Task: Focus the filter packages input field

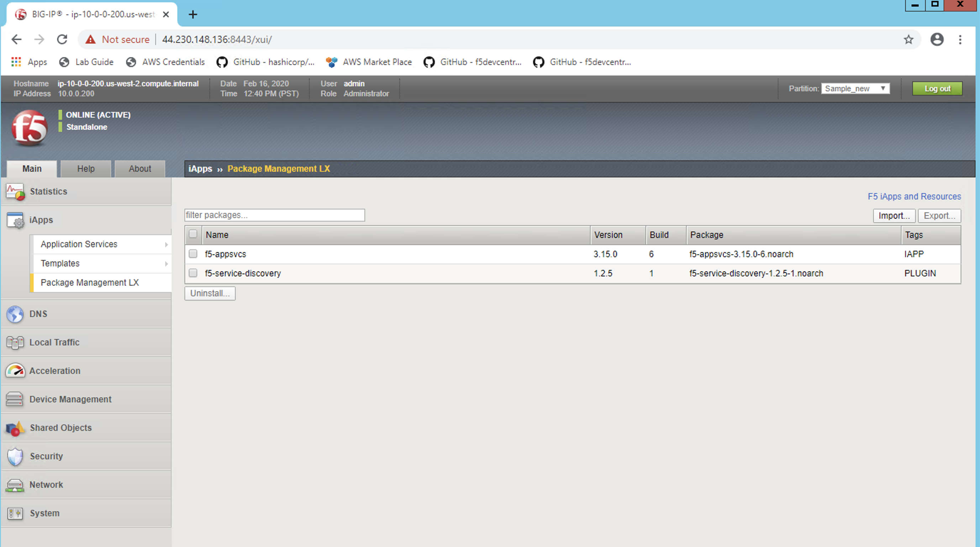Action: 275,215
